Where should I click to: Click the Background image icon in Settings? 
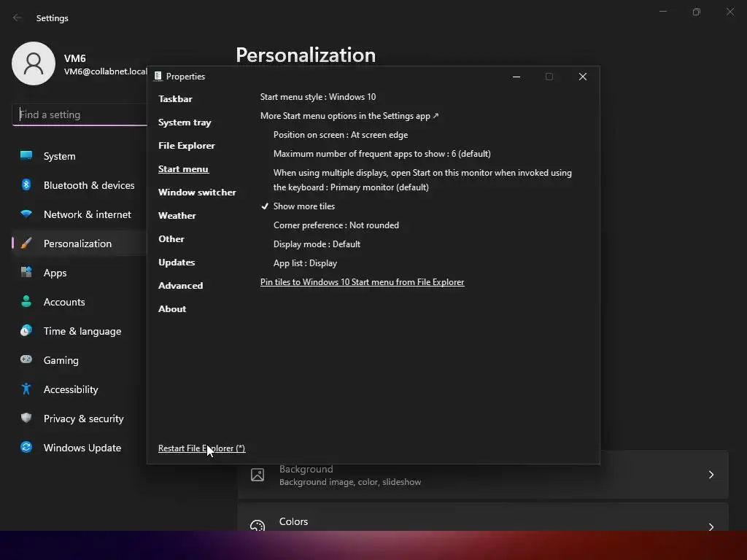coord(258,475)
